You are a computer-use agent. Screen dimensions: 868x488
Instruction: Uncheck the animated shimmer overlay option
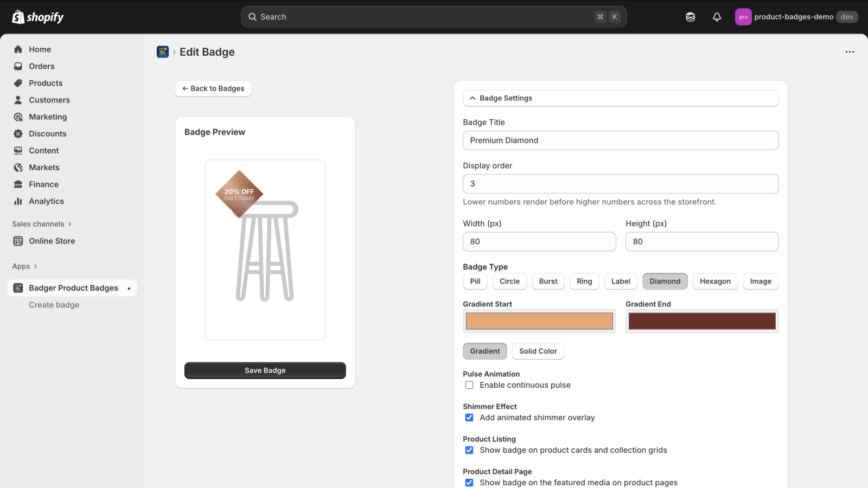469,418
